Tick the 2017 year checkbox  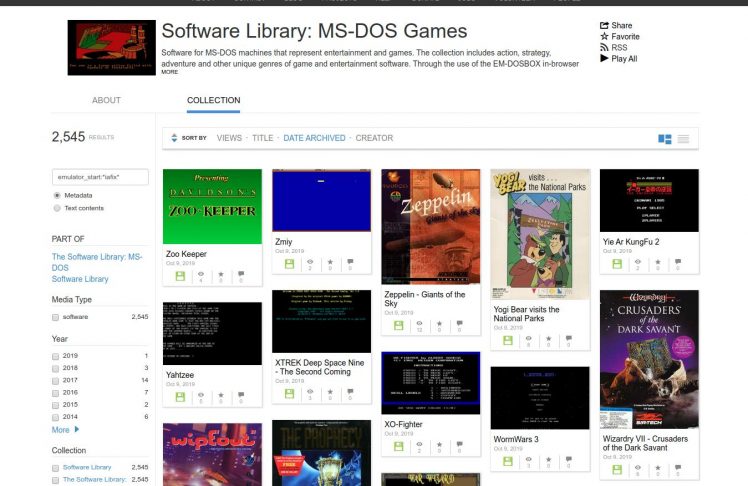coord(56,380)
